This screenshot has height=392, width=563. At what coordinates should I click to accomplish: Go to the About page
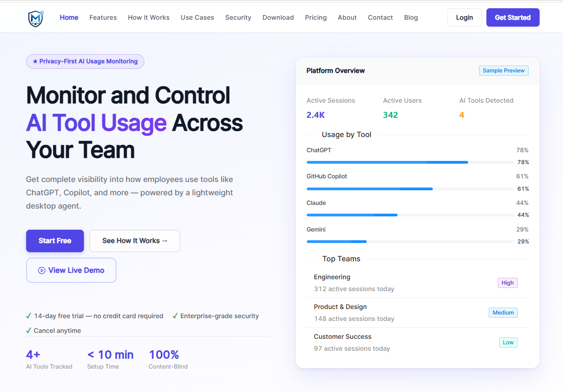coord(347,17)
